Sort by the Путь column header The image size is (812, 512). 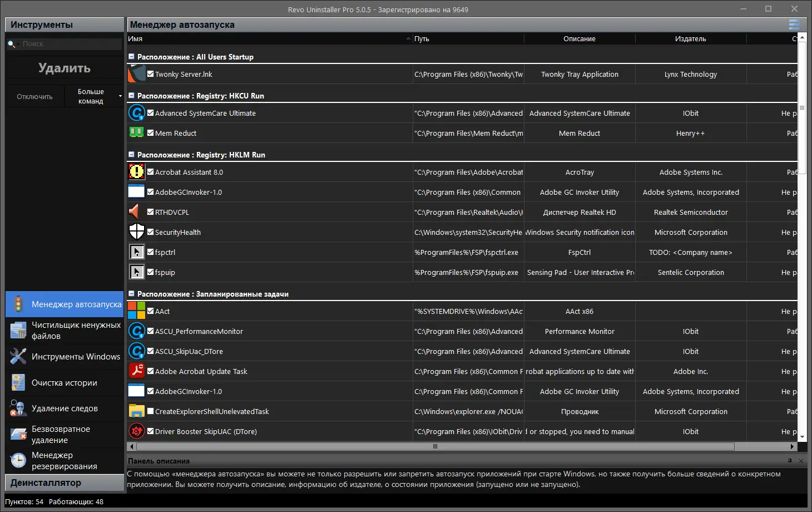click(x=468, y=39)
